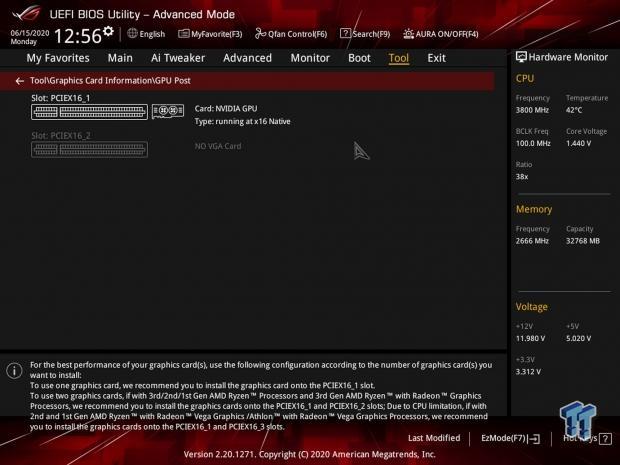The image size is (620, 465).
Task: Click the Tool\Graphics Card Information\GPU Post breadcrumb
Action: [110, 81]
